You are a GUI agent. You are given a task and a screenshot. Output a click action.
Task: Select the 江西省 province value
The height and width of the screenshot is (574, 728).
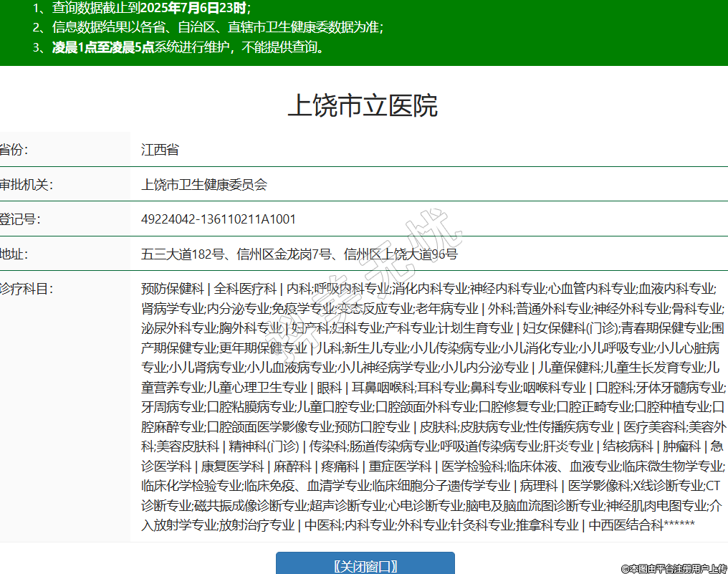160,150
